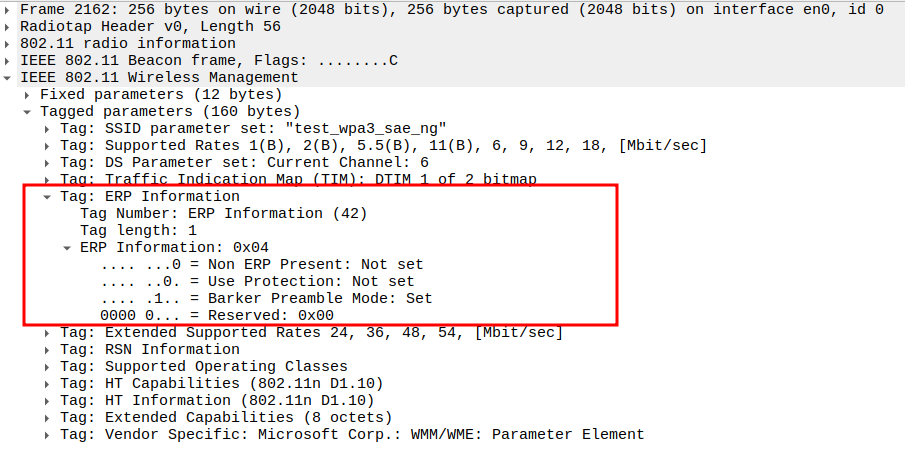This screenshot has height=450, width=905.
Task: Expand the Supported Rates tag arrow
Action: pyautogui.click(x=48, y=146)
